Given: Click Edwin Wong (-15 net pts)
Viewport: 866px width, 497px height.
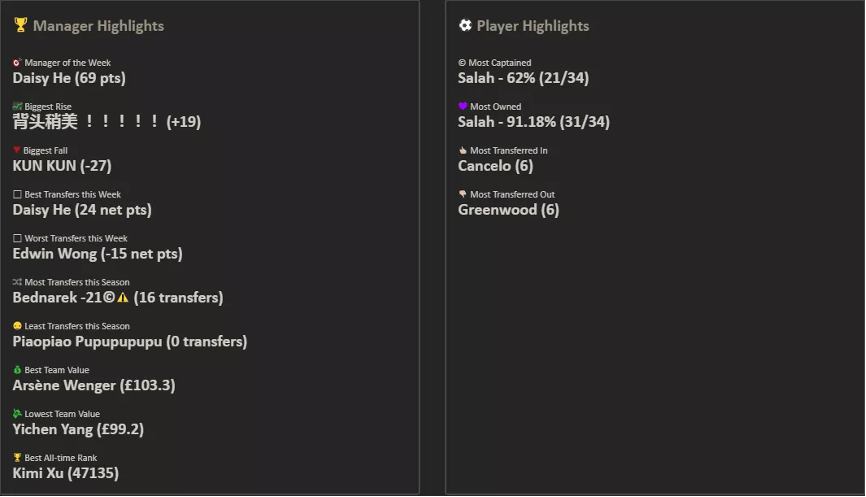Looking at the screenshot, I should click(x=97, y=254).
